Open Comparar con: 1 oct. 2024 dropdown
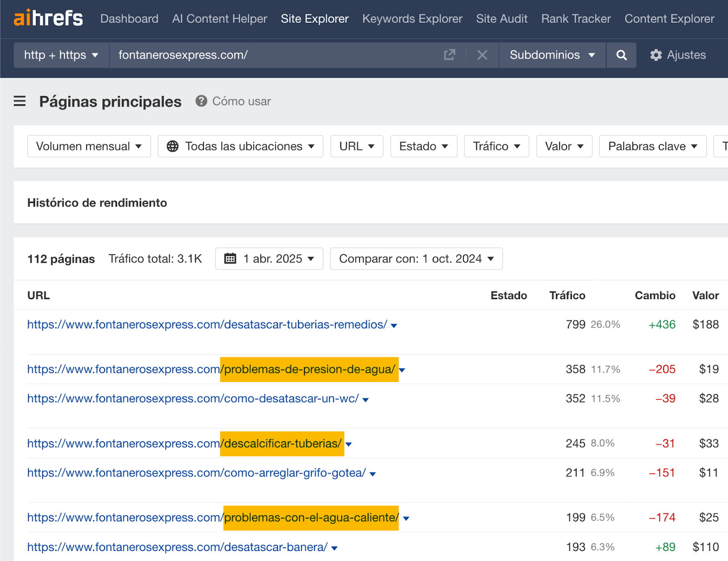Image resolution: width=728 pixels, height=561 pixels. [416, 259]
